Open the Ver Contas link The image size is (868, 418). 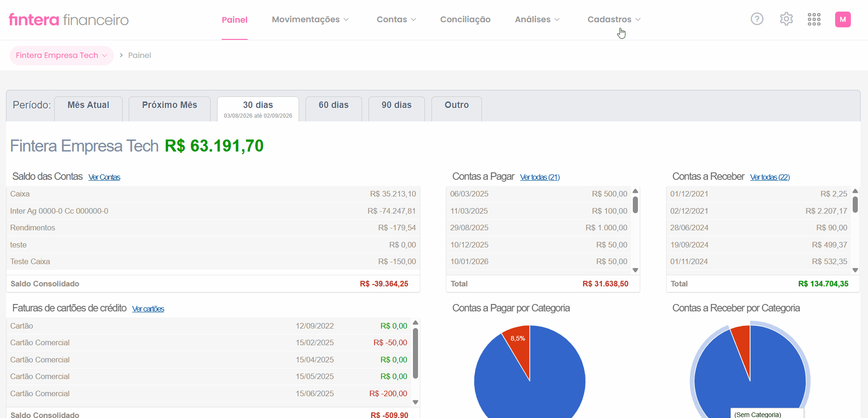pos(104,177)
